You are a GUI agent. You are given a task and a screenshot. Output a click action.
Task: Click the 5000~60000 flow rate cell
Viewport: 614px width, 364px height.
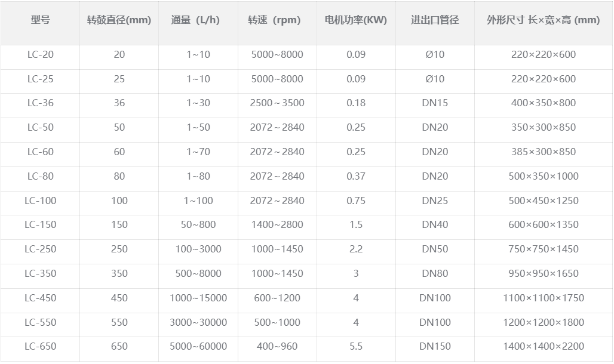click(x=198, y=346)
